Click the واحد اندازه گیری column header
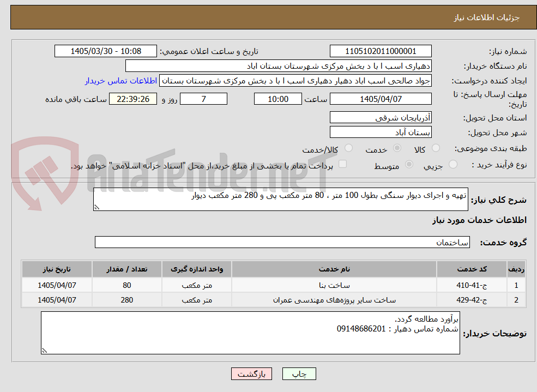Viewport: 537px width, 392px height. point(197,269)
